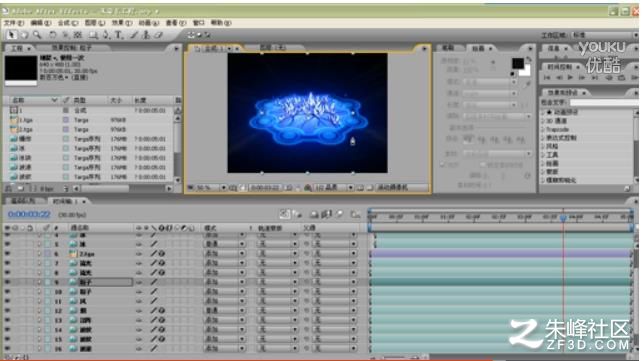Screen dimensions: 642x361
Task: Select the Brush tool in toolbar
Action: pyautogui.click(x=133, y=35)
